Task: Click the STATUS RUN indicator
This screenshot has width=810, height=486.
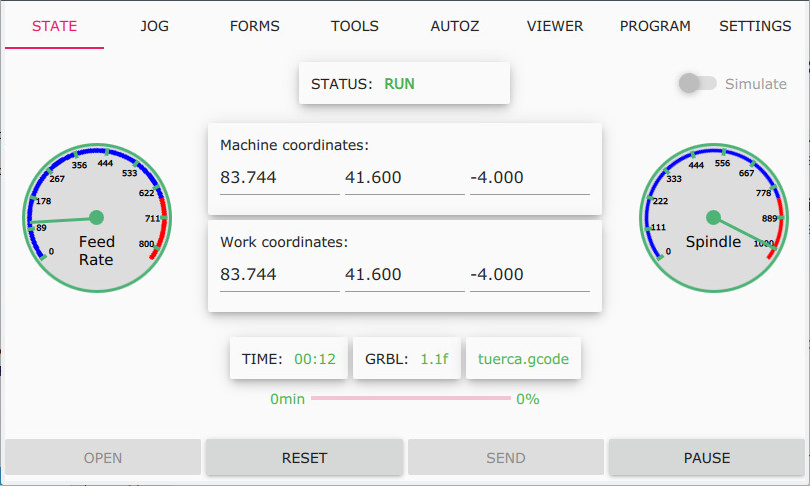Action: [404, 84]
